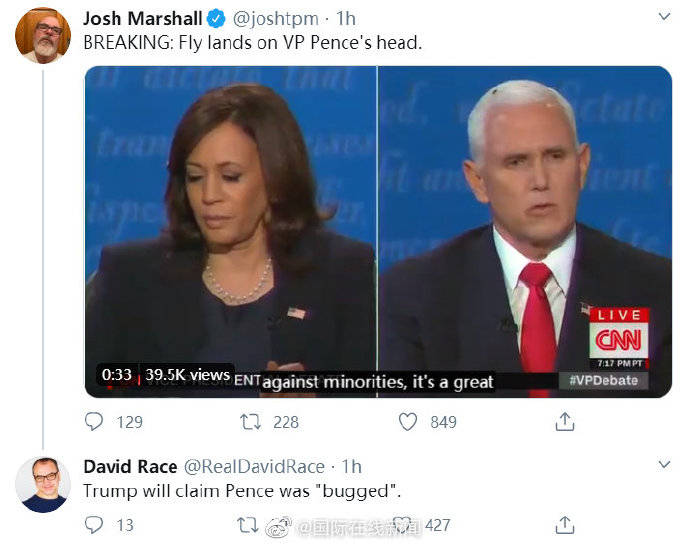Open Josh Marshall tweet's 1h timestamp
690x546 pixels.
345,19
